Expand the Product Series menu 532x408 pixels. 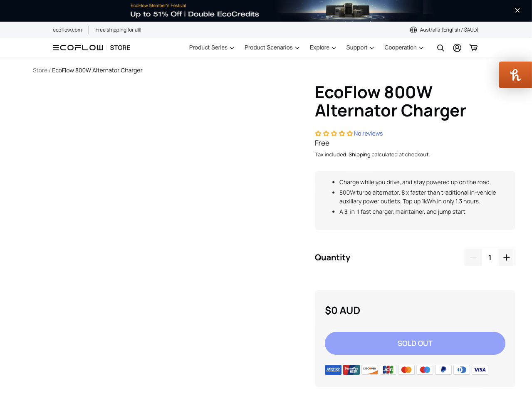point(212,48)
